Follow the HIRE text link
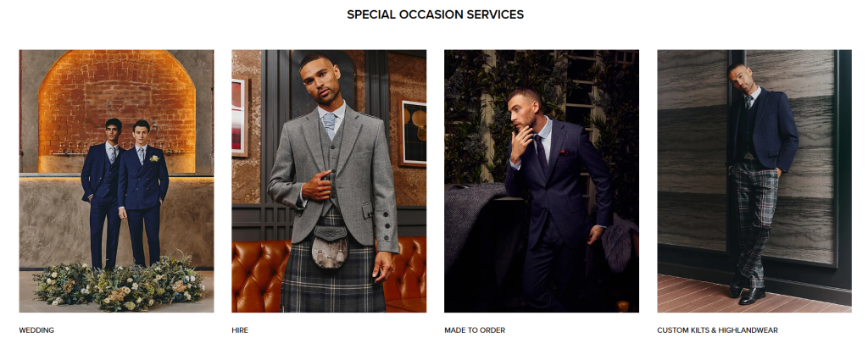The width and height of the screenshot is (868, 349). coord(240,330)
